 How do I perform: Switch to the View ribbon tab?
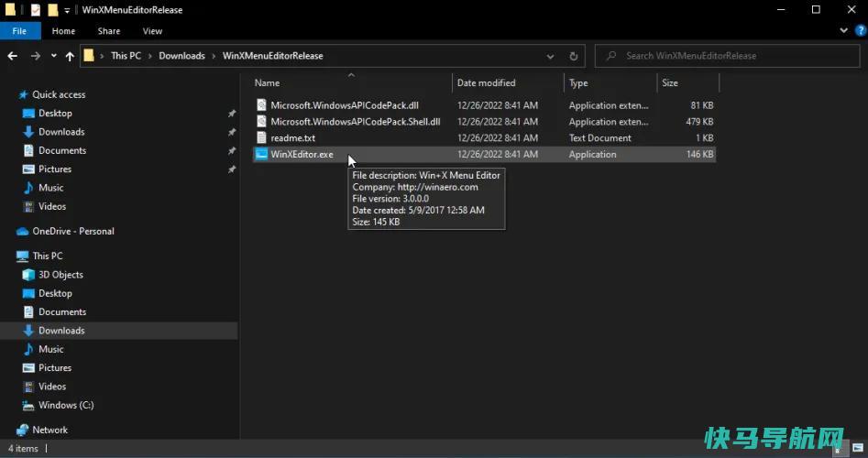point(152,31)
